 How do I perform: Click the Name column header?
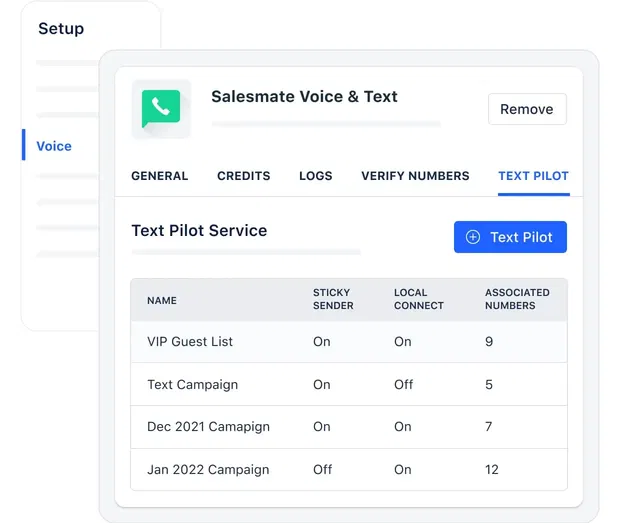pyautogui.click(x=162, y=300)
